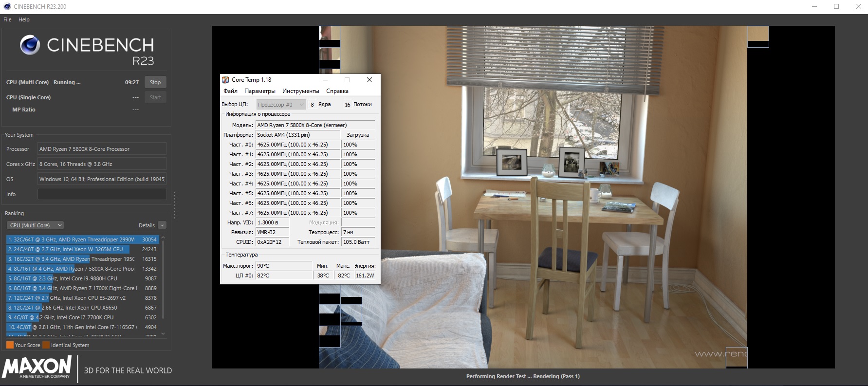Viewport: 868px width, 386px height.
Task: Open the Файл menu in Core Temp
Action: pos(230,91)
